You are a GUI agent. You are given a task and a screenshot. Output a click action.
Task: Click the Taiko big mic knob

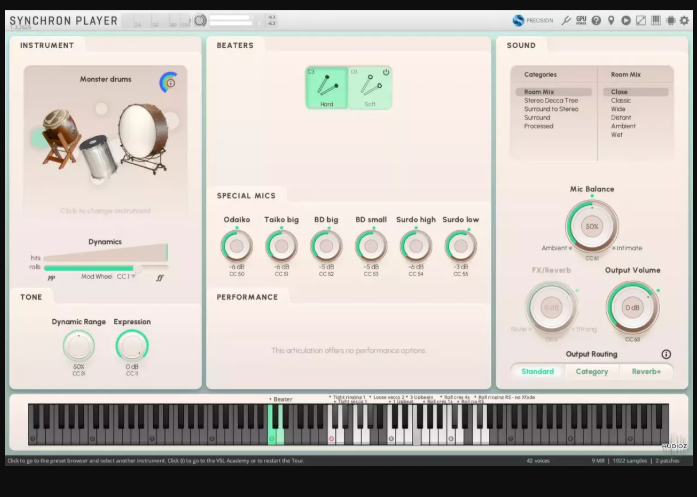pos(281,246)
